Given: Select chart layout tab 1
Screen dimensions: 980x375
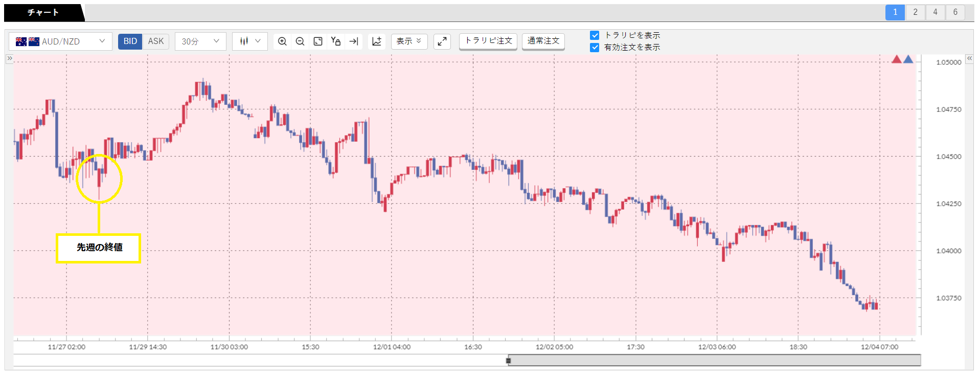Looking at the screenshot, I should (x=895, y=12).
